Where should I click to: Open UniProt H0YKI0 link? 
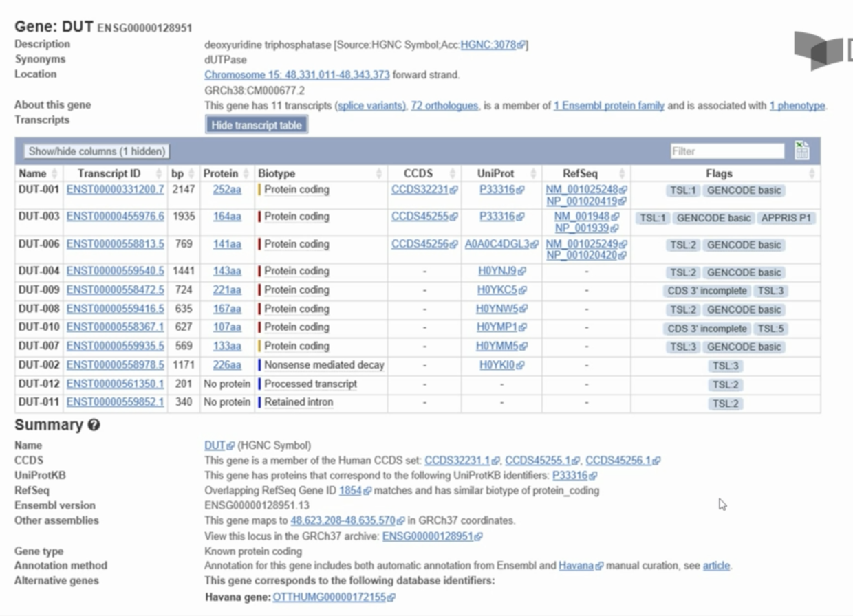497,365
